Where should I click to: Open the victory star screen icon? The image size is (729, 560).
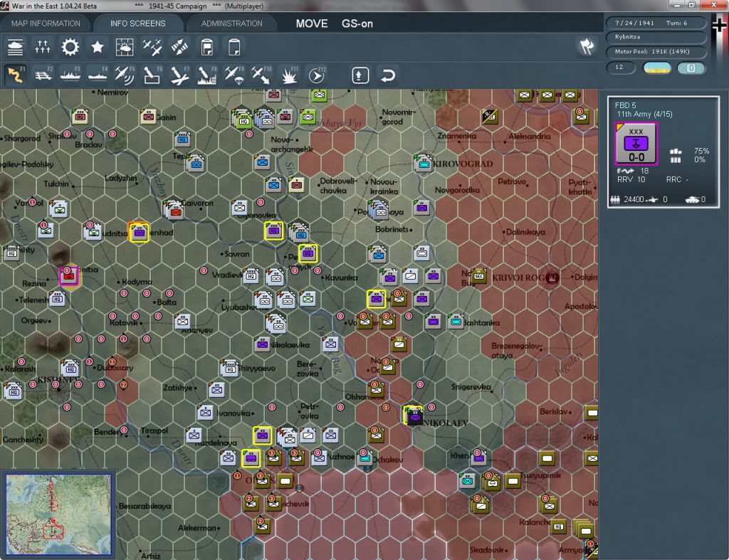pyautogui.click(x=97, y=48)
